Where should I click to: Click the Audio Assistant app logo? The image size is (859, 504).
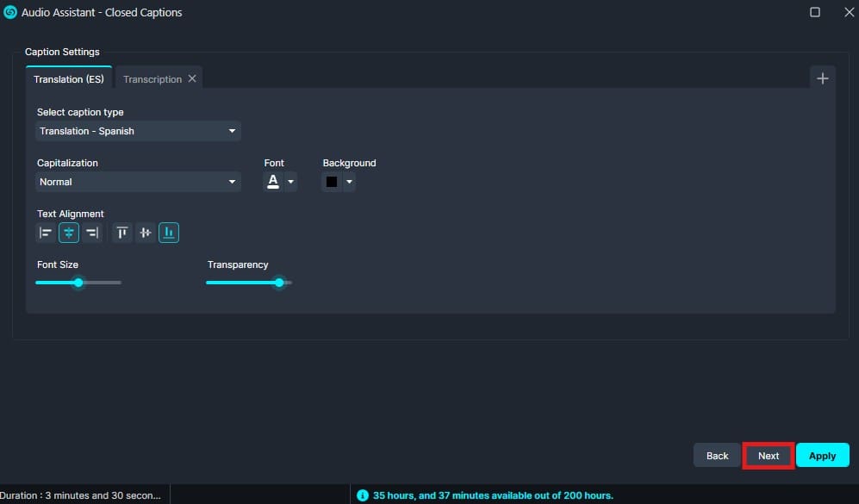click(10, 12)
